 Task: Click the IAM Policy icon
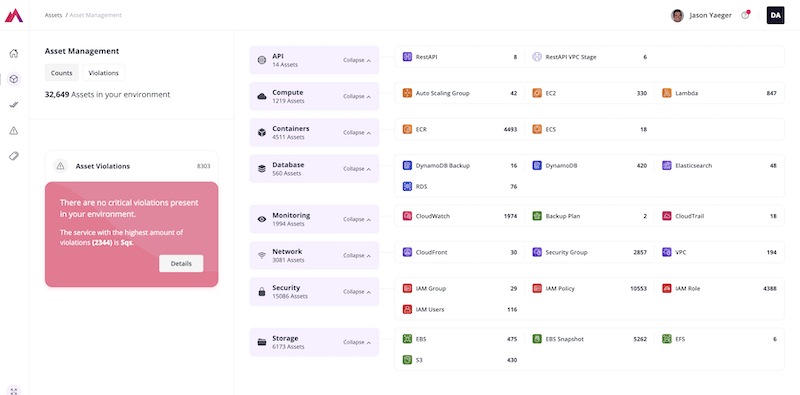537,288
